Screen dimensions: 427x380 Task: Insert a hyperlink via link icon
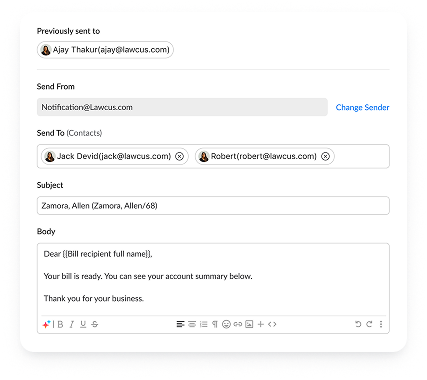point(238,324)
